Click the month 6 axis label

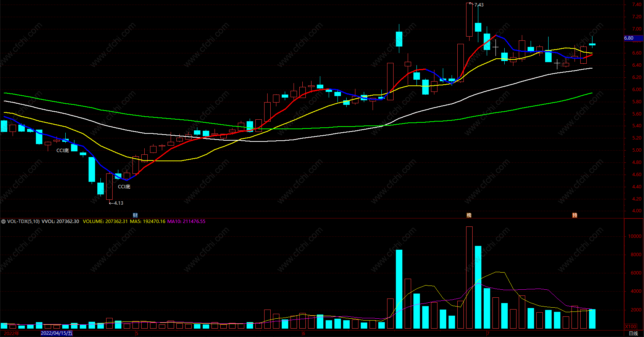[304, 334]
